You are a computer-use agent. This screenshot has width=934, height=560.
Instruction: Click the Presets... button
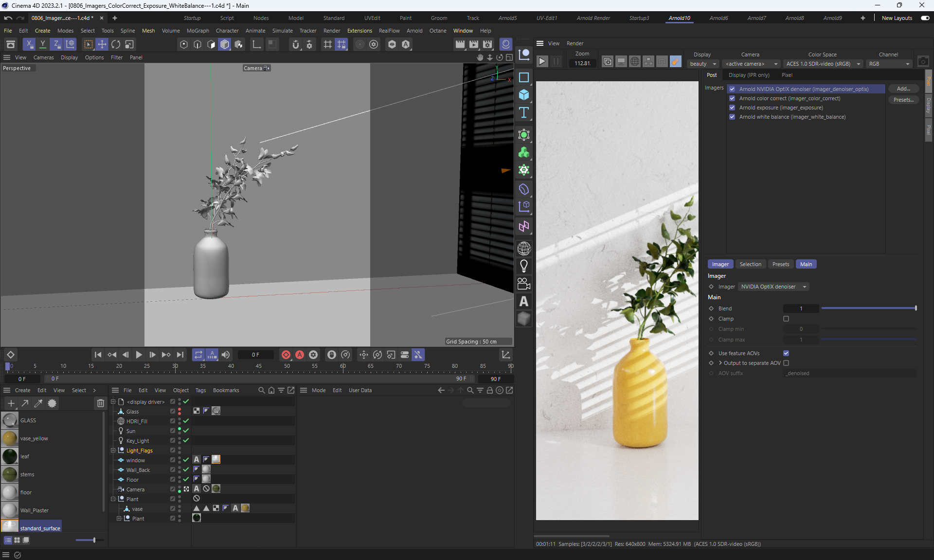tap(903, 100)
